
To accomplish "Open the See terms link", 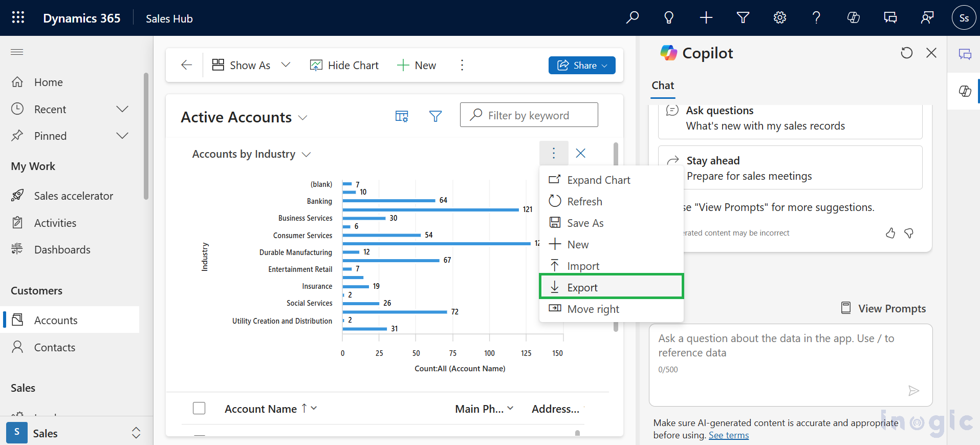I will [728, 435].
